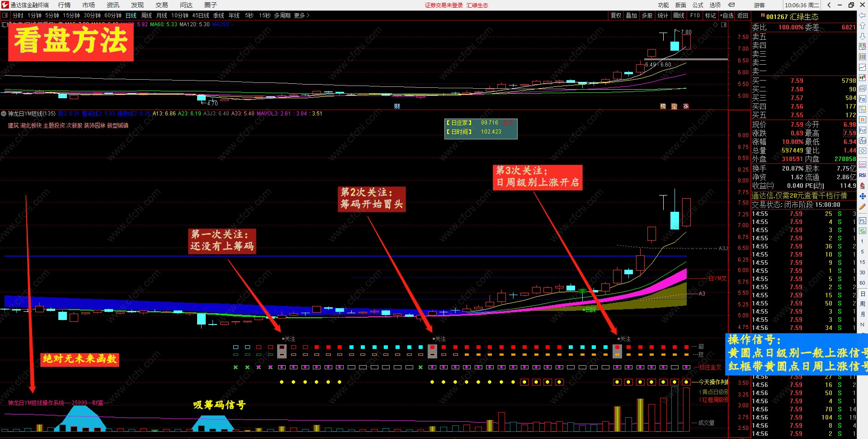Screen dimensions: 868x439
Task: Switch to 60-minute period in right sidebar
Action: pos(862,283)
